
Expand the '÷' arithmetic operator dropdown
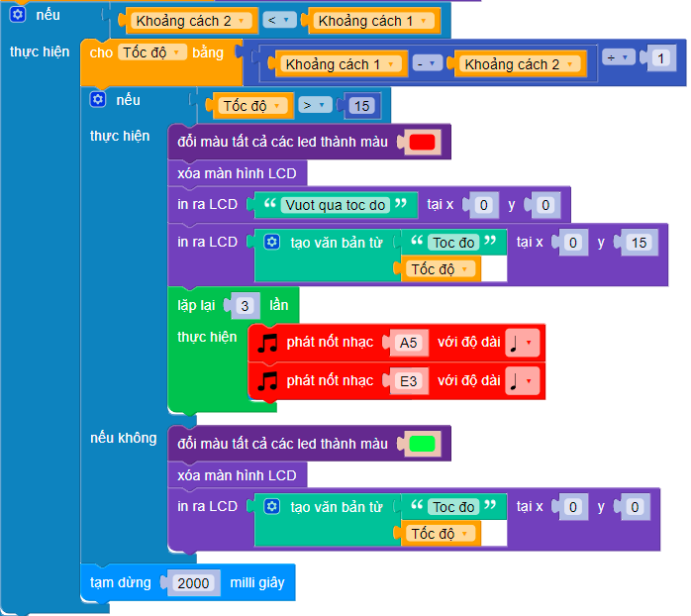(x=617, y=58)
